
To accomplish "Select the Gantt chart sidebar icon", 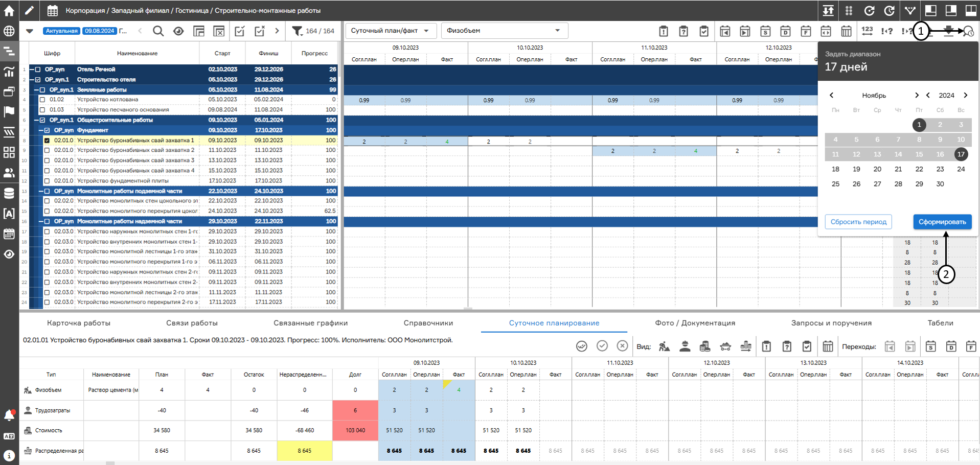I will (9, 51).
